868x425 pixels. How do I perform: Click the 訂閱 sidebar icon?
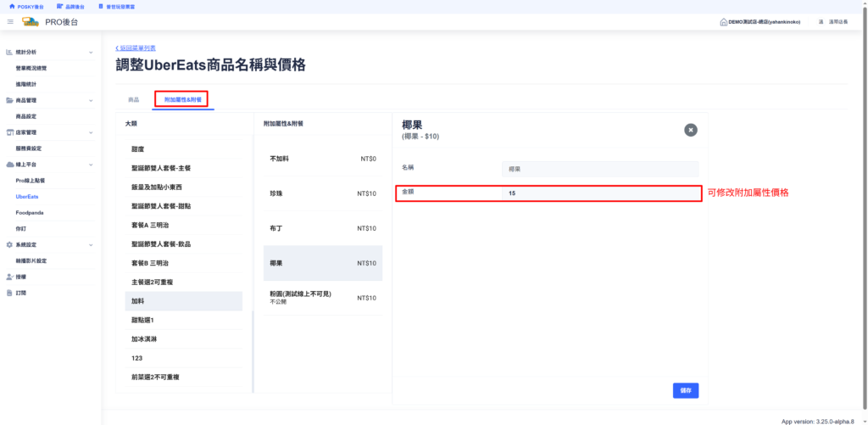tap(9, 293)
